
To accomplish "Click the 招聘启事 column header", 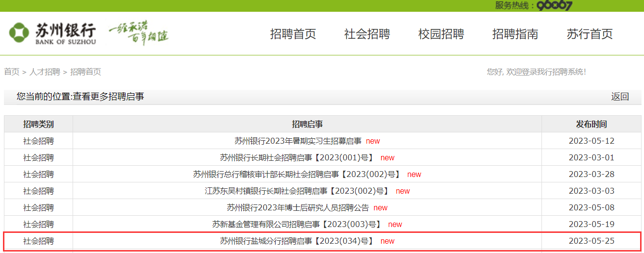I will (307, 124).
